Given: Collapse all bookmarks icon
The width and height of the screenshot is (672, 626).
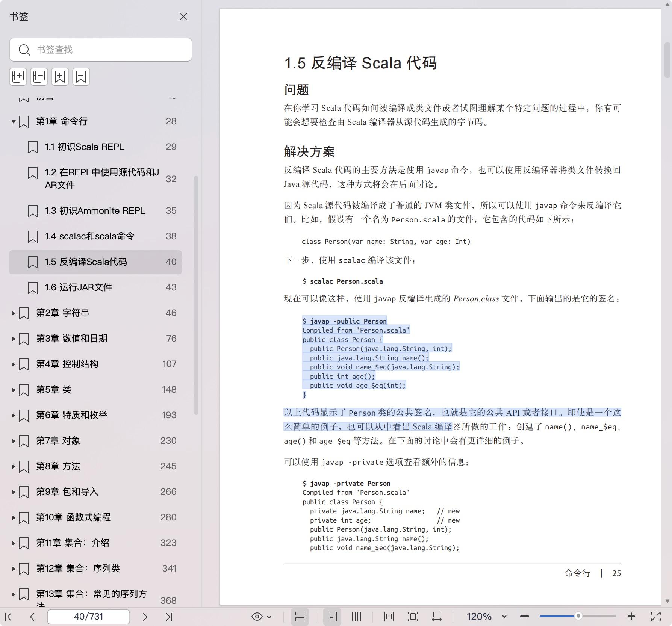Looking at the screenshot, I should click(x=39, y=77).
